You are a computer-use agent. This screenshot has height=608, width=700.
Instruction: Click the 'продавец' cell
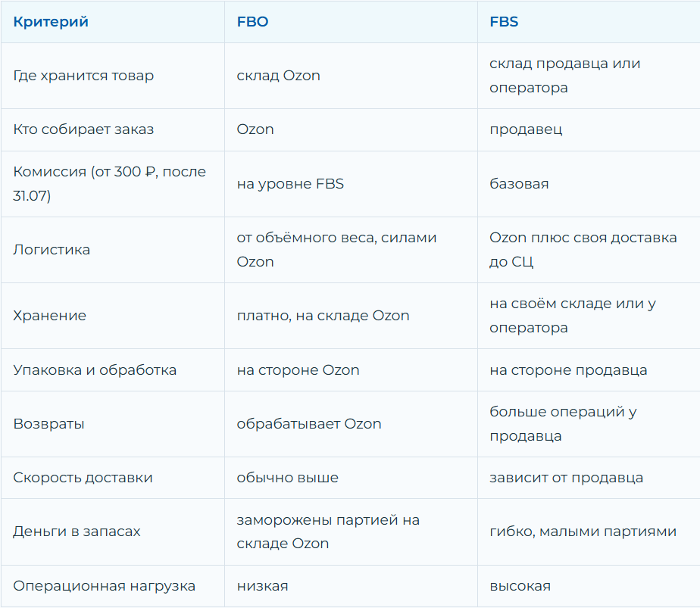(x=526, y=129)
